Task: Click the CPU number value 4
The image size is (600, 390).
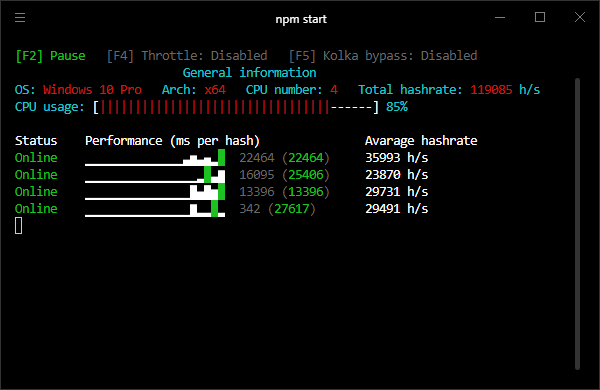Action: point(334,90)
